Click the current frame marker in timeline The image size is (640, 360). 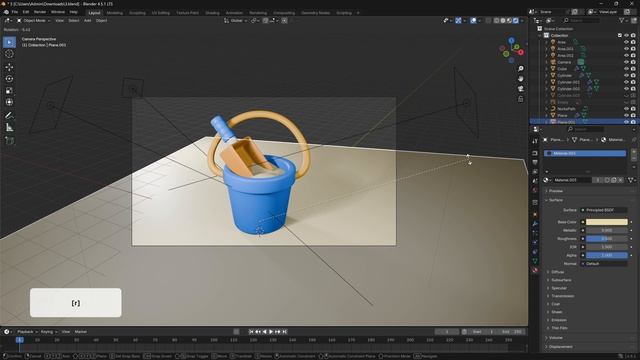pos(19,340)
